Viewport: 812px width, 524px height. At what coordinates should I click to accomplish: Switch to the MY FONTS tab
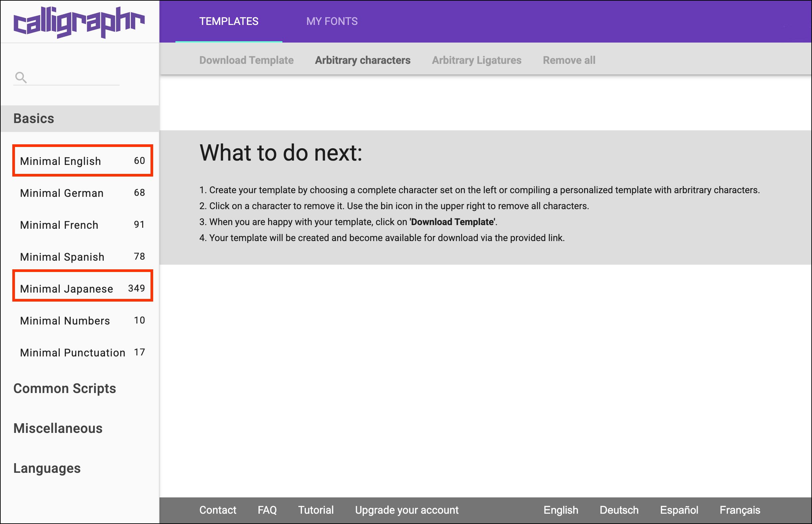(332, 21)
